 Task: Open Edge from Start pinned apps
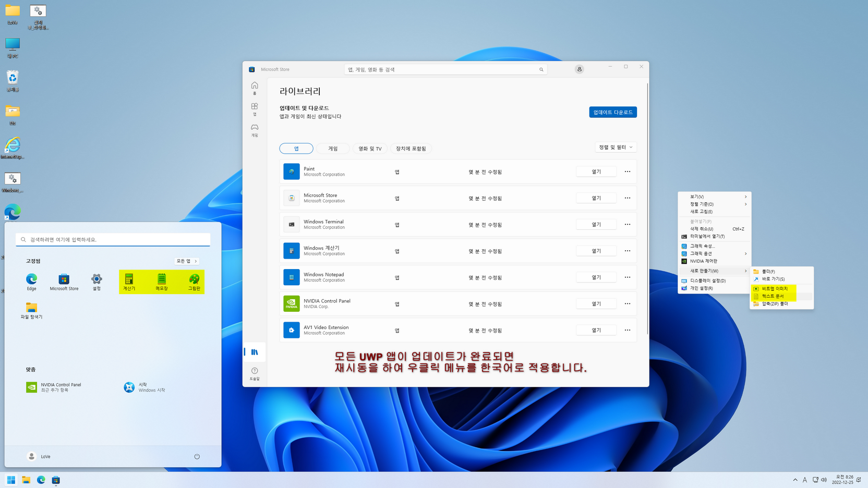point(31,282)
